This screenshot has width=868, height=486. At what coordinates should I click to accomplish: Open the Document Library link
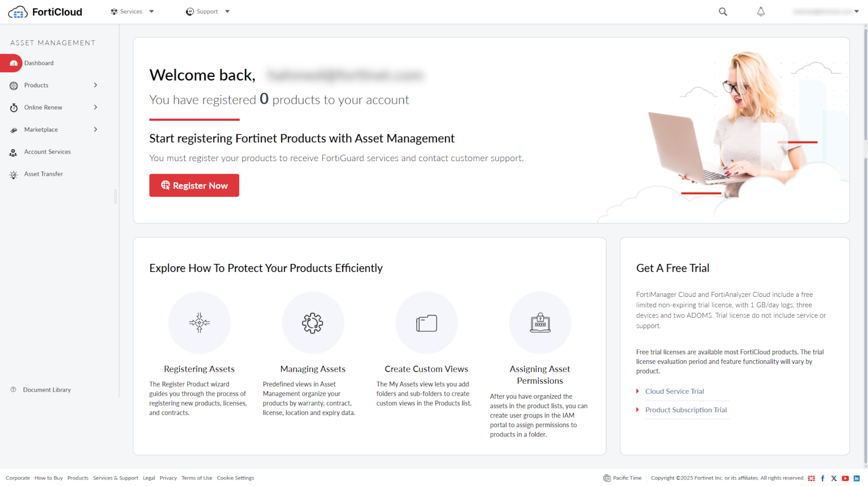(x=47, y=390)
